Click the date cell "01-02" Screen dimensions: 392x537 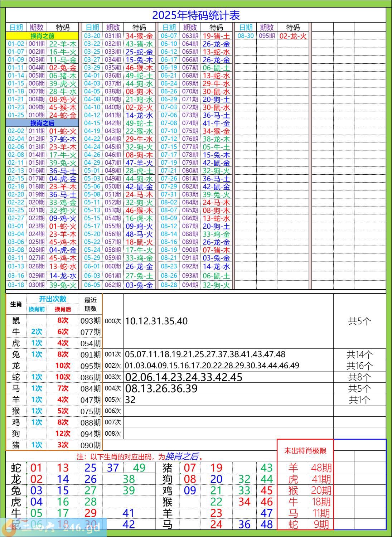point(16,44)
